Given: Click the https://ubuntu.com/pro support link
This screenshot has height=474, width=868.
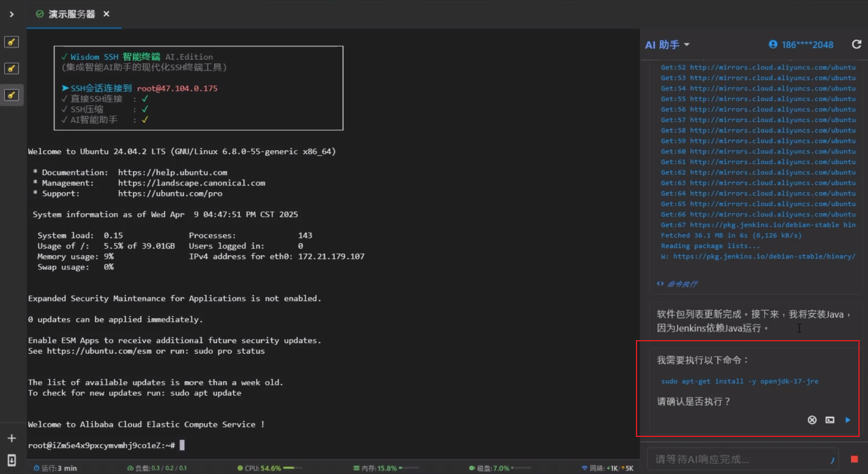Looking at the screenshot, I should click(170, 193).
